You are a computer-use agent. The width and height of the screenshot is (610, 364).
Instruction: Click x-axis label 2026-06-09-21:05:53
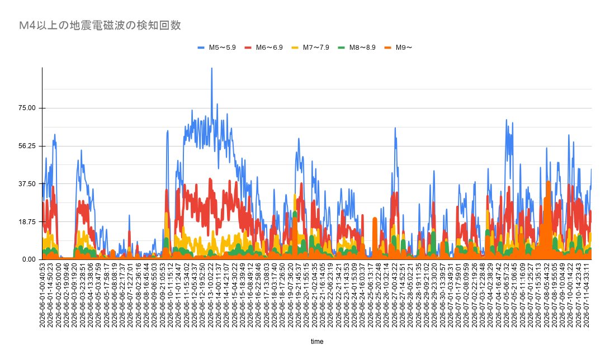point(162,295)
